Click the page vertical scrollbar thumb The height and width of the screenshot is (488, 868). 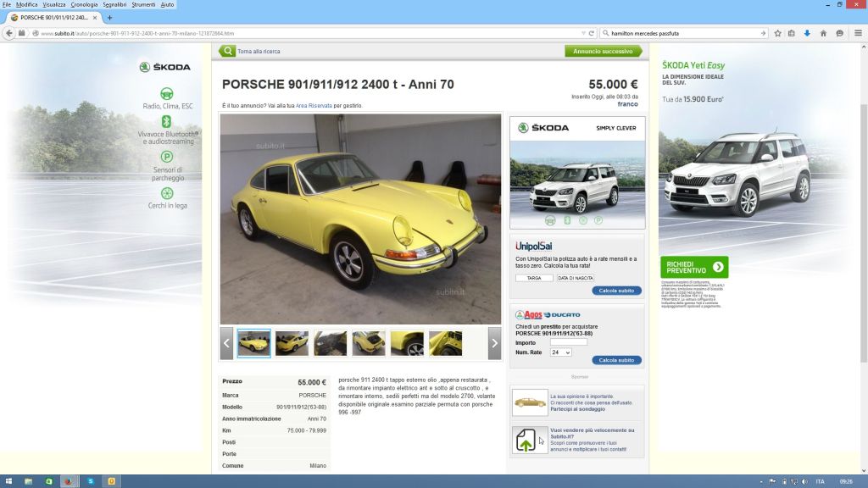(x=864, y=232)
